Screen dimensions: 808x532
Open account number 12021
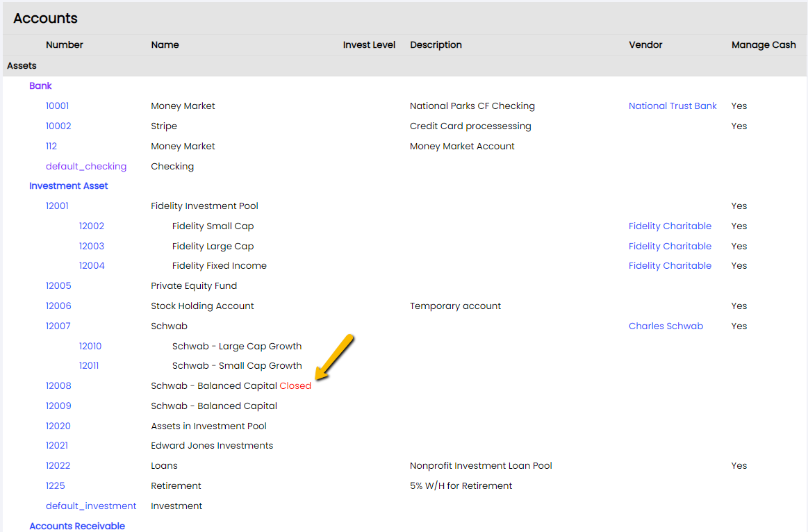[57, 445]
